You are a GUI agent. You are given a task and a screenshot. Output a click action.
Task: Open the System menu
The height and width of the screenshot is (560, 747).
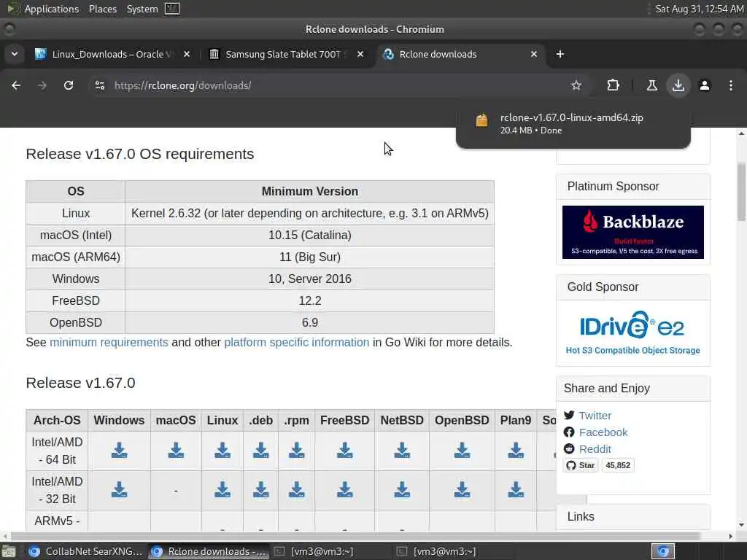[x=142, y=9]
